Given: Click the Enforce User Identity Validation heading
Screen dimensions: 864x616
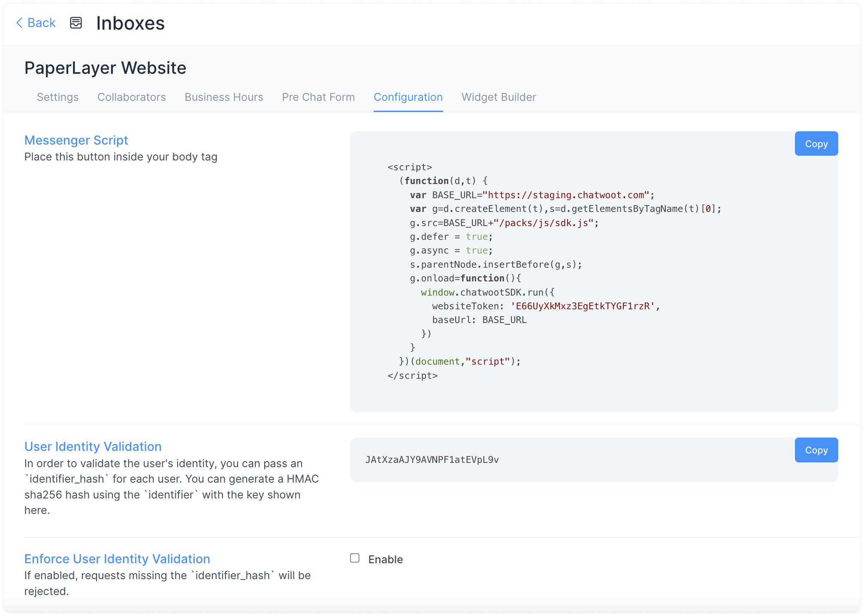Looking at the screenshot, I should click(x=117, y=559).
